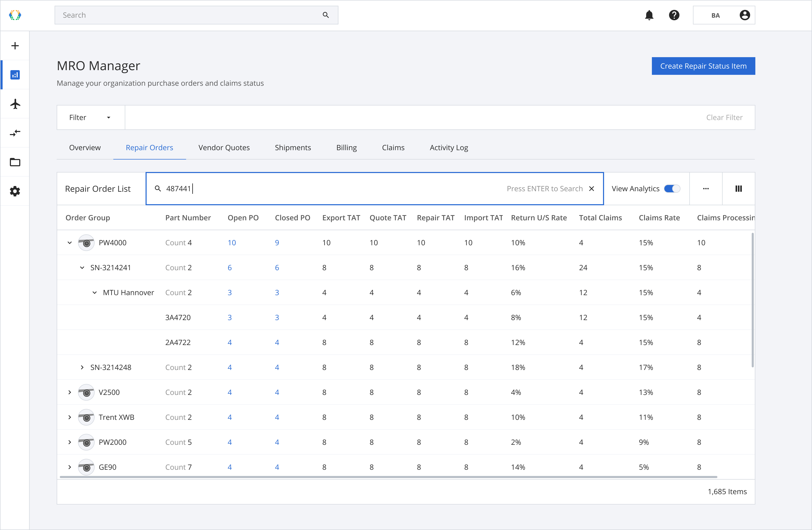Open the Shipments tab
Screen dimensions: 812x530
[293, 147]
